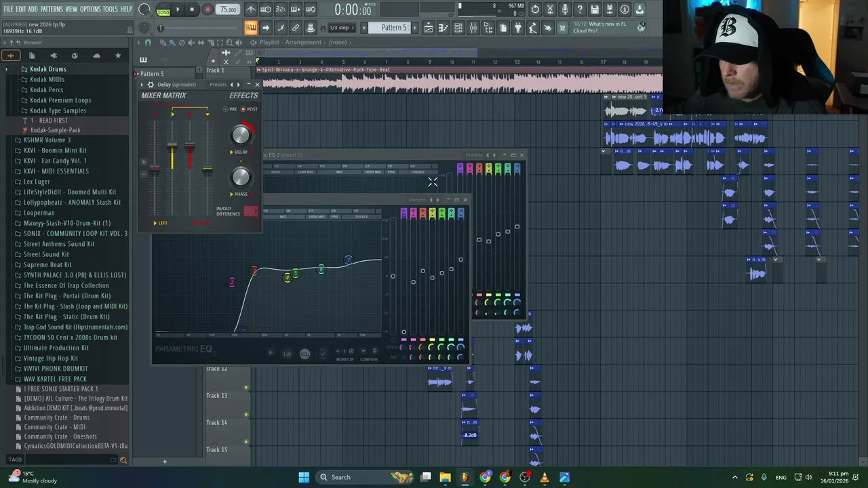The width and height of the screenshot is (868, 488).
Task: Click EQ band 7 node on curve
Action: click(x=348, y=260)
